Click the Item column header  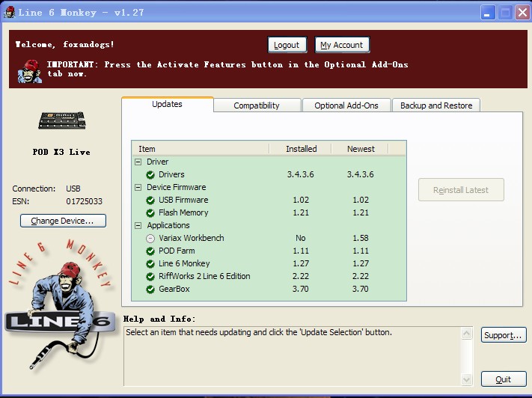coord(201,149)
